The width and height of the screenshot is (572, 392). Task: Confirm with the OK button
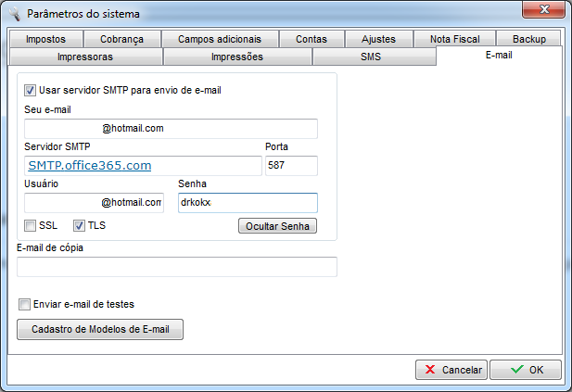tap(525, 370)
